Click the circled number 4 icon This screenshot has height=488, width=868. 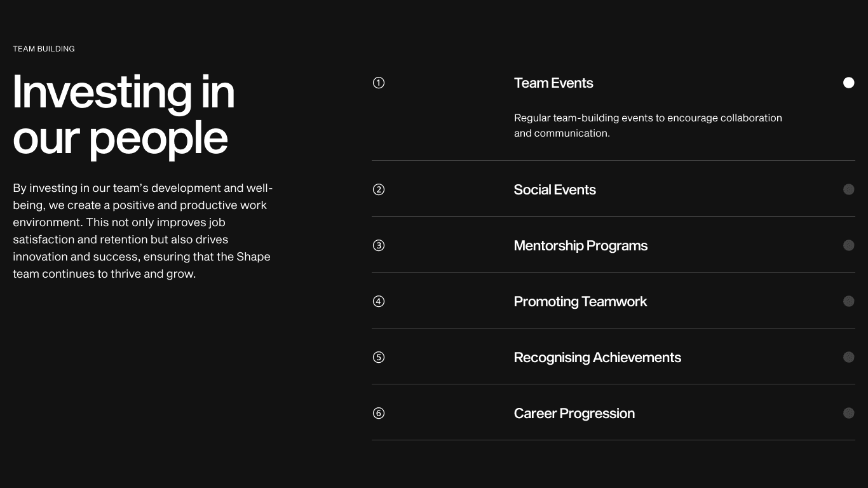379,301
